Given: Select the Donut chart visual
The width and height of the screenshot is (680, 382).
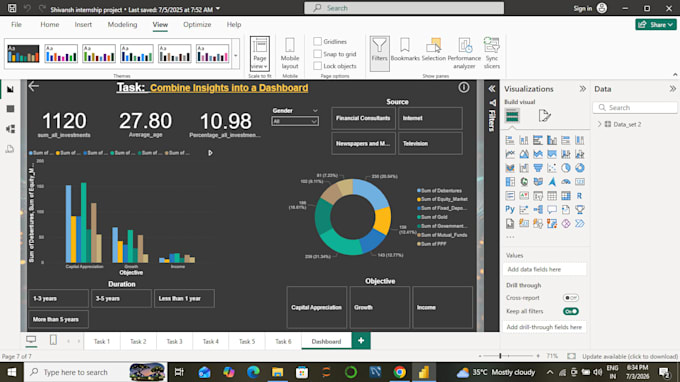Looking at the screenshot, I should pos(579,168).
